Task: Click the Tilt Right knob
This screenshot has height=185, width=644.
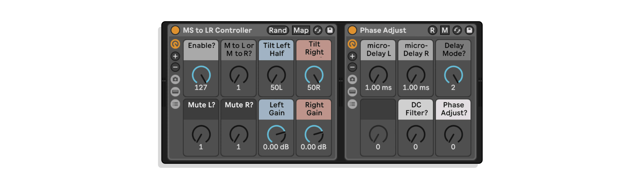Action: 314,75
